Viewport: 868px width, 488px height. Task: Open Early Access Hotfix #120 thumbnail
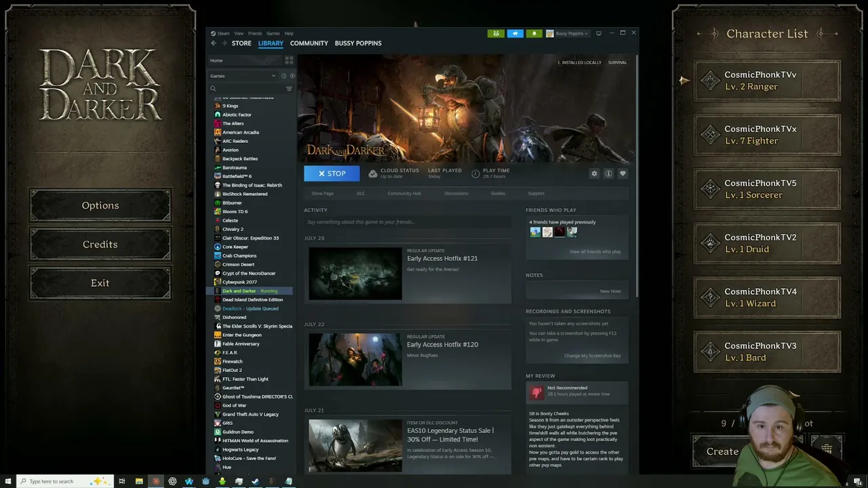(x=355, y=359)
